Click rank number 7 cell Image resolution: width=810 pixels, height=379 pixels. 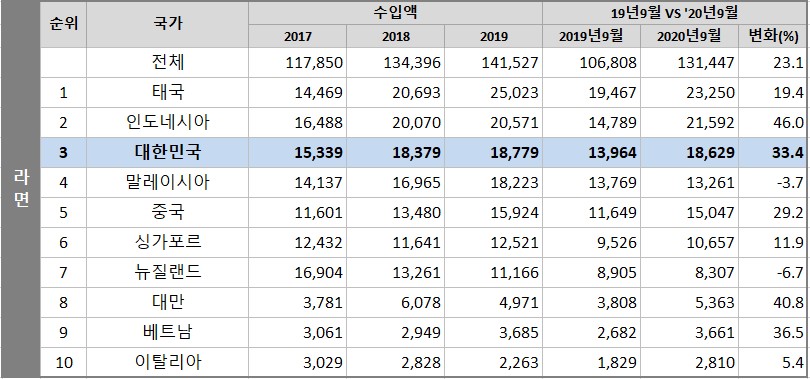coord(64,273)
